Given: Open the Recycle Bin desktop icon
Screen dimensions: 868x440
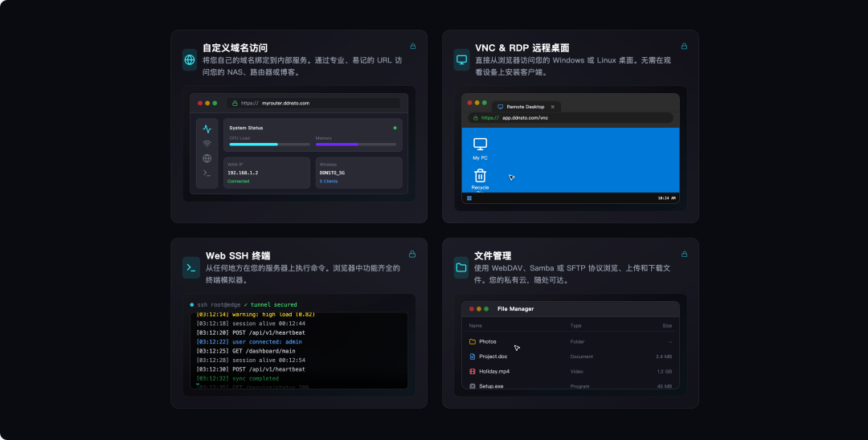Looking at the screenshot, I should click(480, 178).
